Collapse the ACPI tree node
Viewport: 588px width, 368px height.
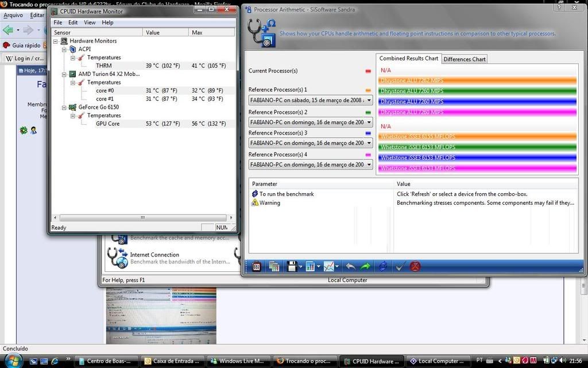(x=64, y=49)
